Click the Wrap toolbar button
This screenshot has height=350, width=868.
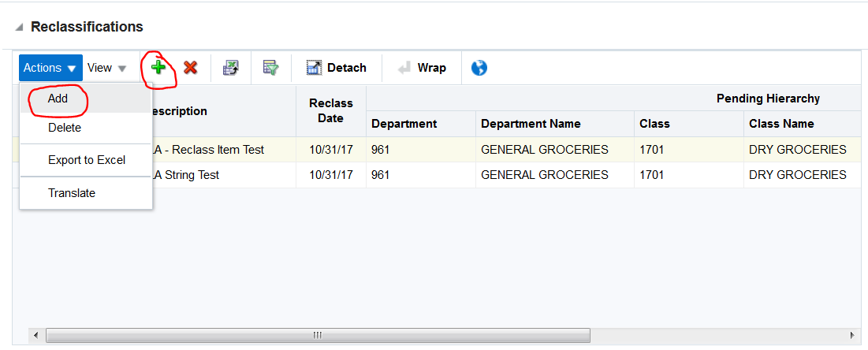[x=422, y=68]
